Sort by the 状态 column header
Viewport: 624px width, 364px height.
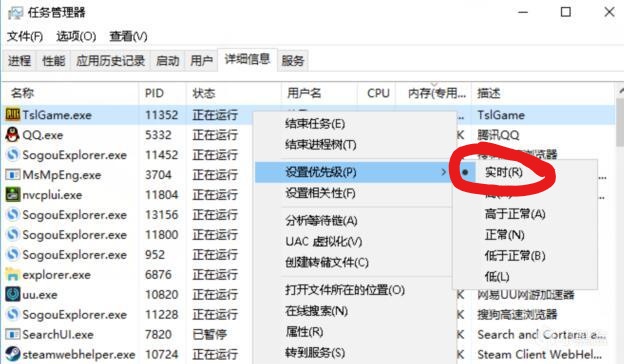tap(234, 93)
